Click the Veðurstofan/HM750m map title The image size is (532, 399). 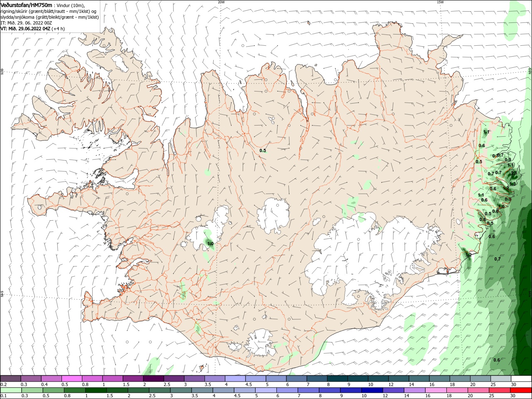(26, 5)
